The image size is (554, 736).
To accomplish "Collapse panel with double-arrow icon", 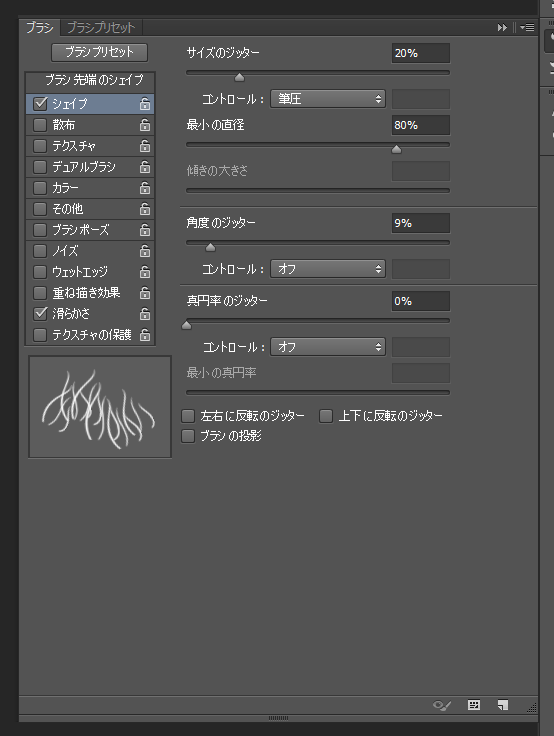I will click(x=502, y=28).
